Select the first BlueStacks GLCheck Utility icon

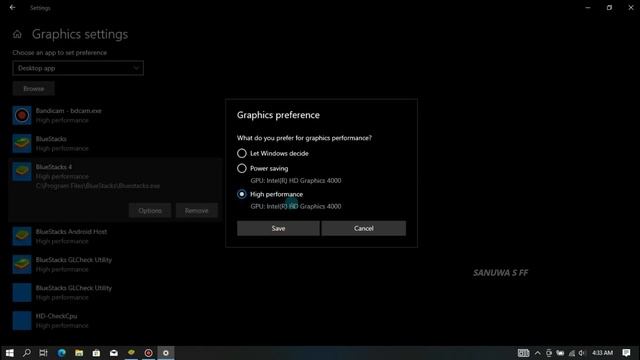[x=22, y=264]
